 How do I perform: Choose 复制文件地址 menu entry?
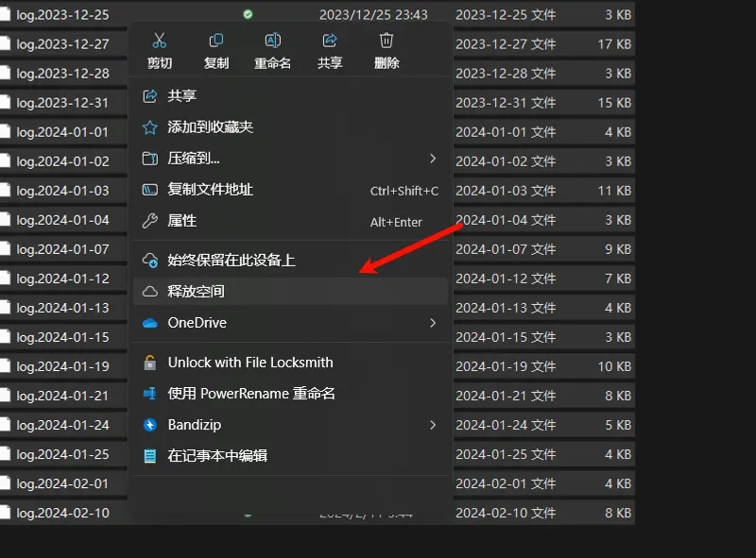pos(290,190)
